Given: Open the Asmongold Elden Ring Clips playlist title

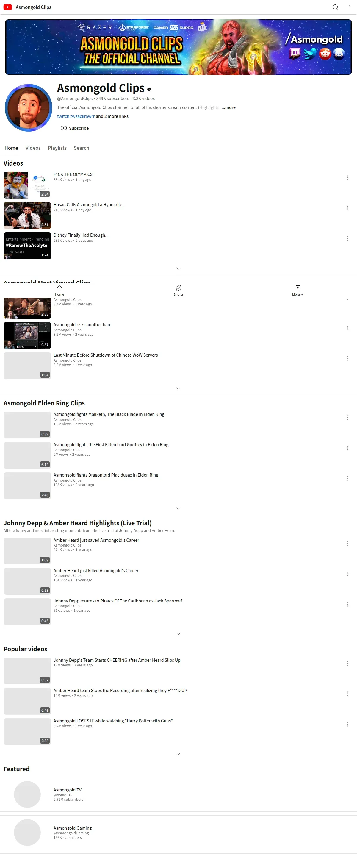Looking at the screenshot, I should click(44, 403).
